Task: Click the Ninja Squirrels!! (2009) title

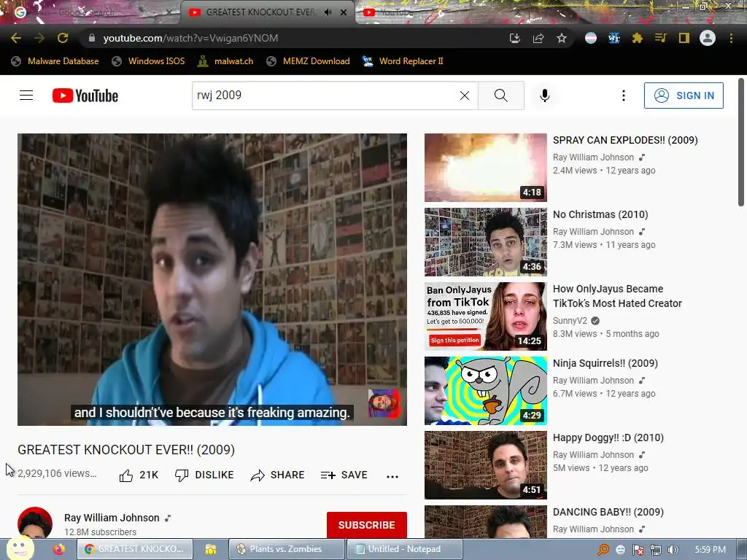Action: (x=605, y=363)
